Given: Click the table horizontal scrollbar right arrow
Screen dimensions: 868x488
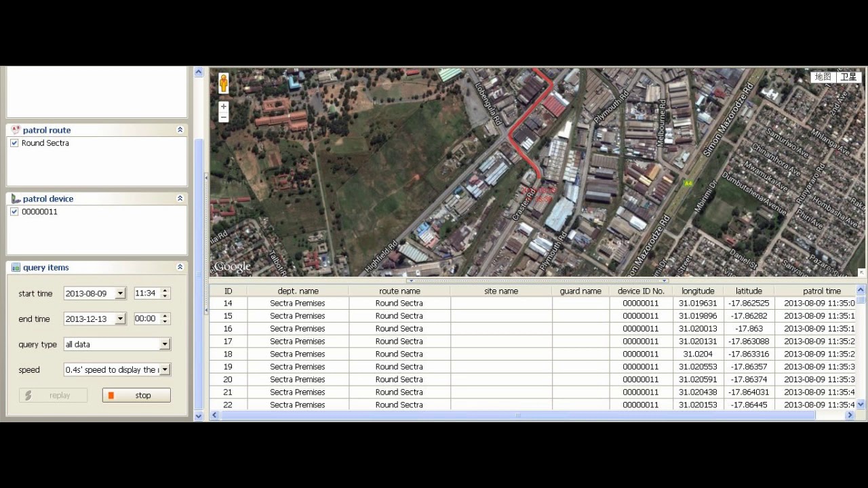Looking at the screenshot, I should [849, 415].
